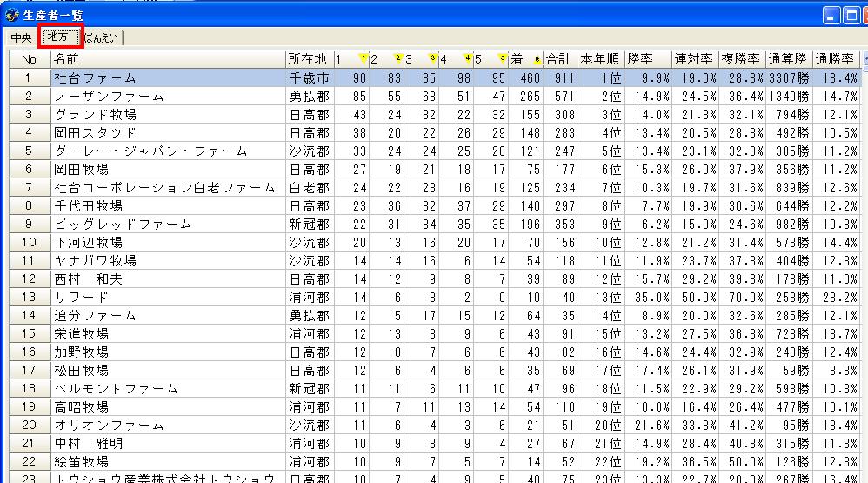Minimize the 生産者一覧 window

tap(832, 16)
